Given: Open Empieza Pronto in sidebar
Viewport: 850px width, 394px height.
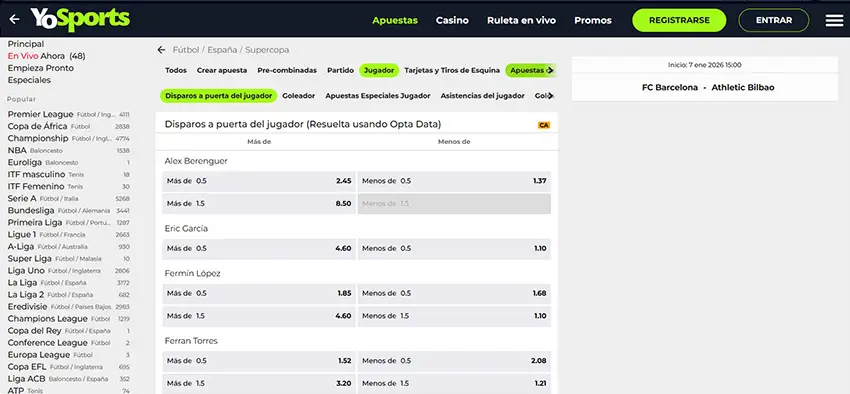Looking at the screenshot, I should 41,68.
